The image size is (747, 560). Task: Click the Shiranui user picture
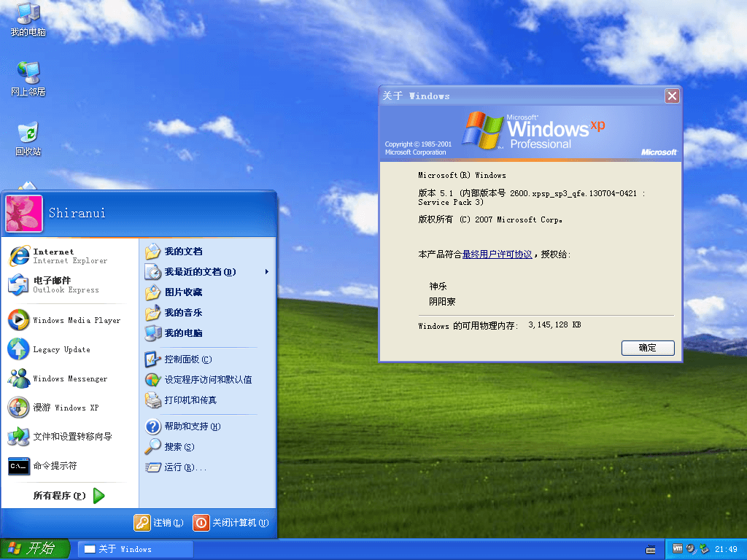click(24, 214)
